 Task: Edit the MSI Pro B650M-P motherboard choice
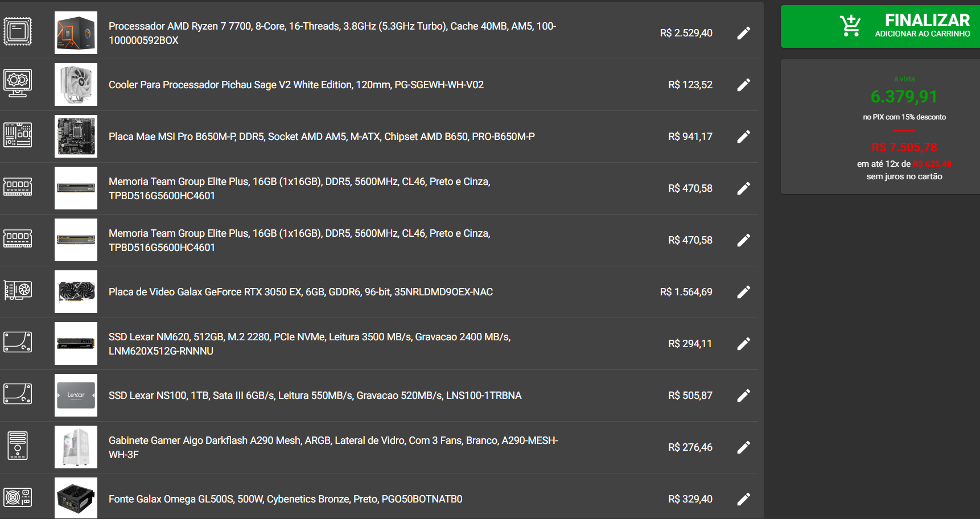(743, 137)
